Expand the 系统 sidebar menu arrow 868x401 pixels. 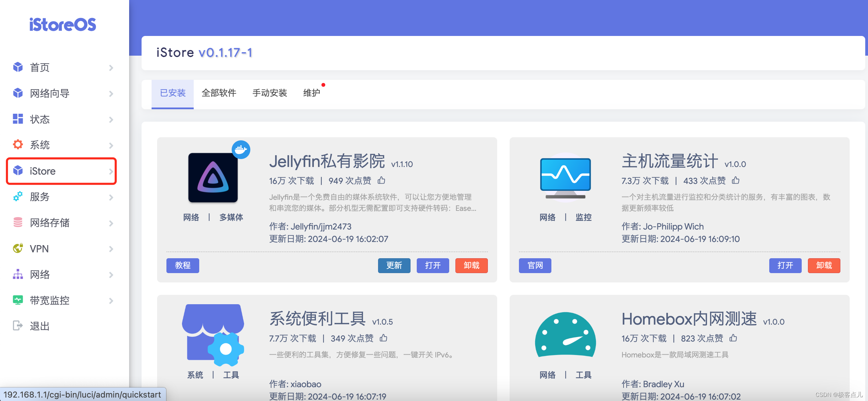tap(111, 146)
